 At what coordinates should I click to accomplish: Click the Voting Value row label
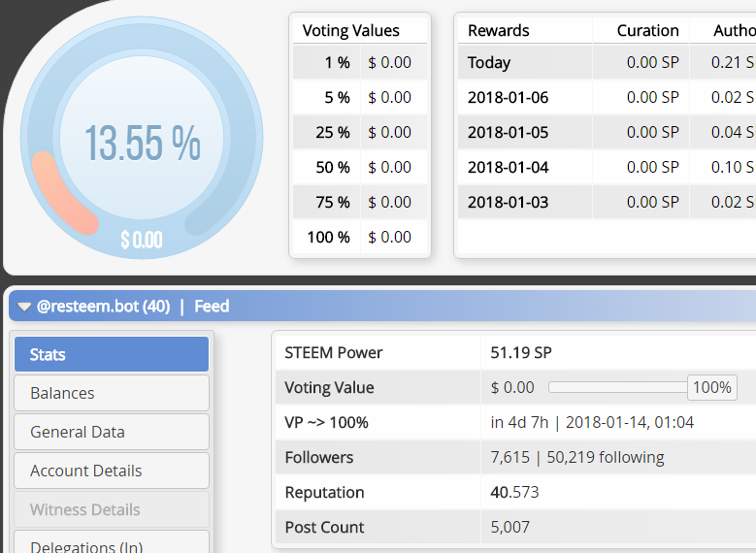point(329,388)
